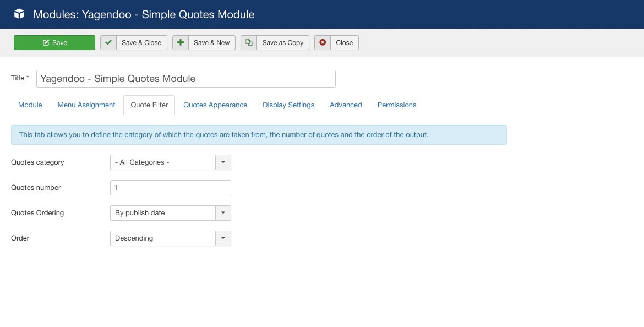Click the arrow on Quotes Ordering dropdown
Image resolution: width=644 pixels, height=327 pixels.
click(223, 213)
